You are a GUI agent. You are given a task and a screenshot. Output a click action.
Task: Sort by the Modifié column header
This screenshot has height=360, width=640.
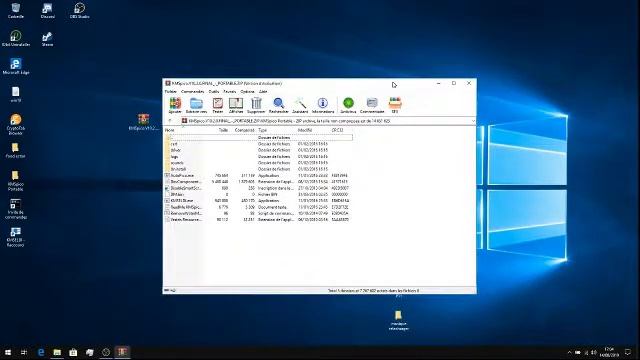pos(305,130)
